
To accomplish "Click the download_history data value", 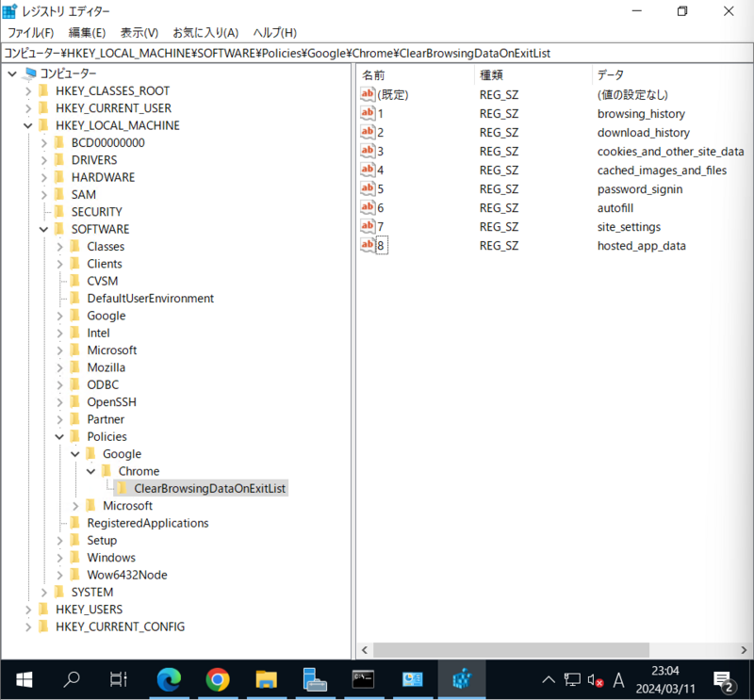I will tap(644, 133).
